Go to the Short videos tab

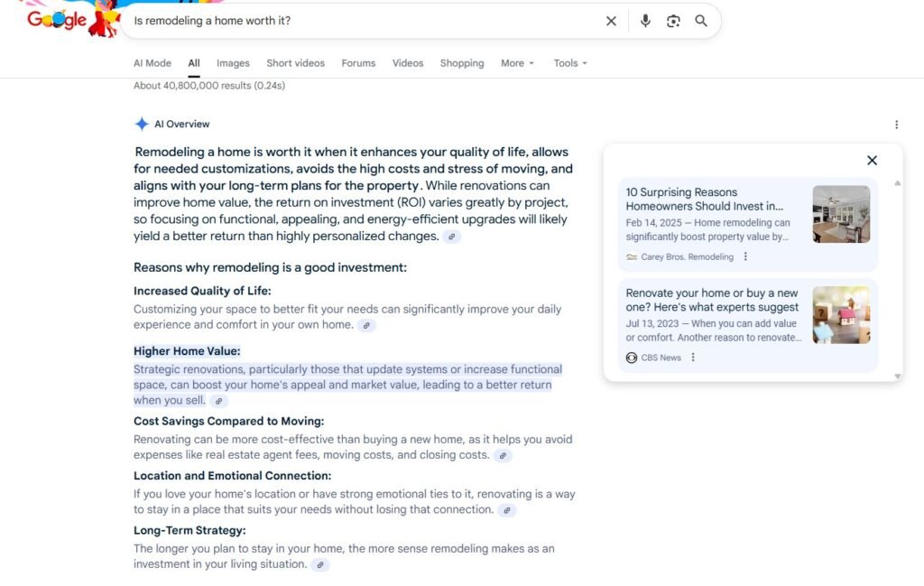coord(295,63)
